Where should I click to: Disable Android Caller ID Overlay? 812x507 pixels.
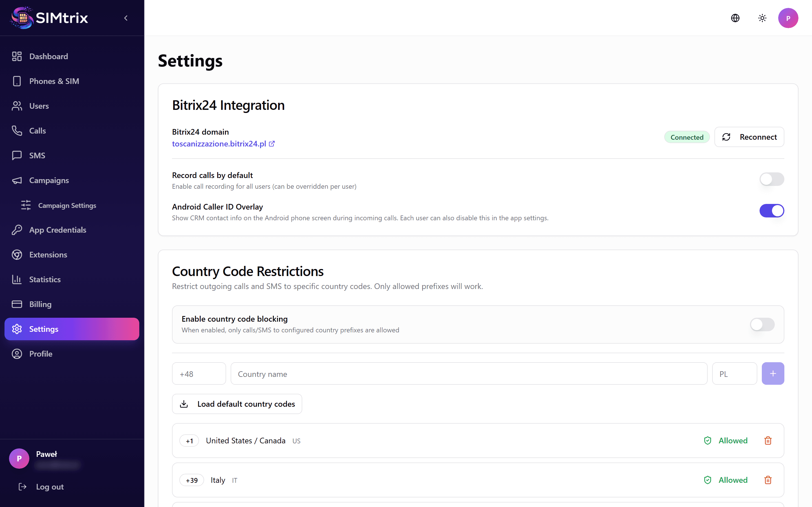[771, 211]
